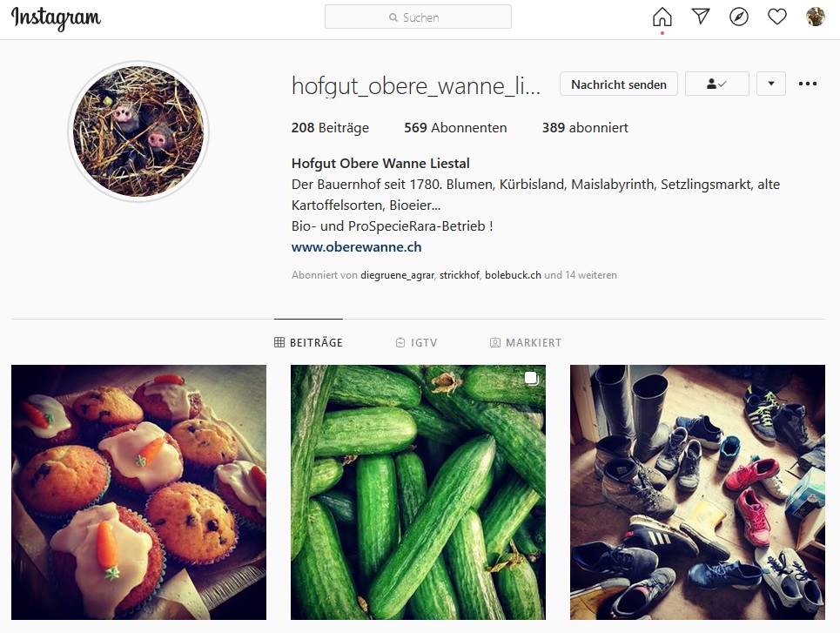The height and width of the screenshot is (633, 840).
Task: Open the activity heart icon
Action: (776, 17)
